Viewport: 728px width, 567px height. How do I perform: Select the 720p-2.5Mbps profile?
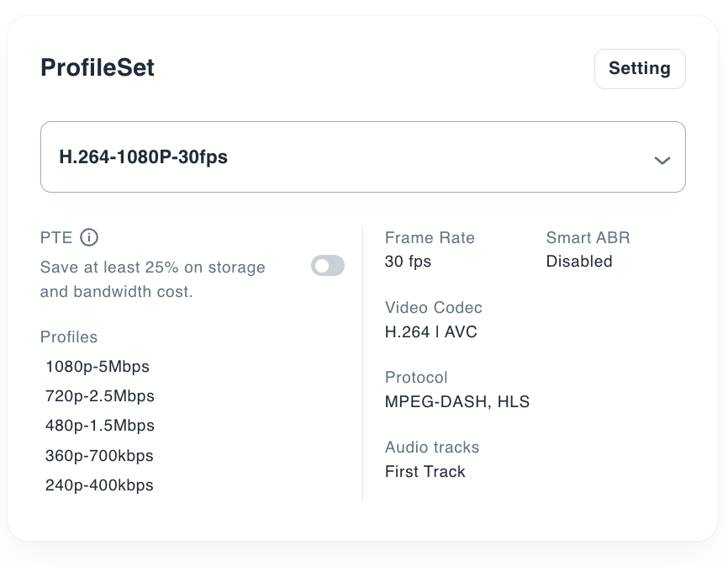[x=100, y=396]
